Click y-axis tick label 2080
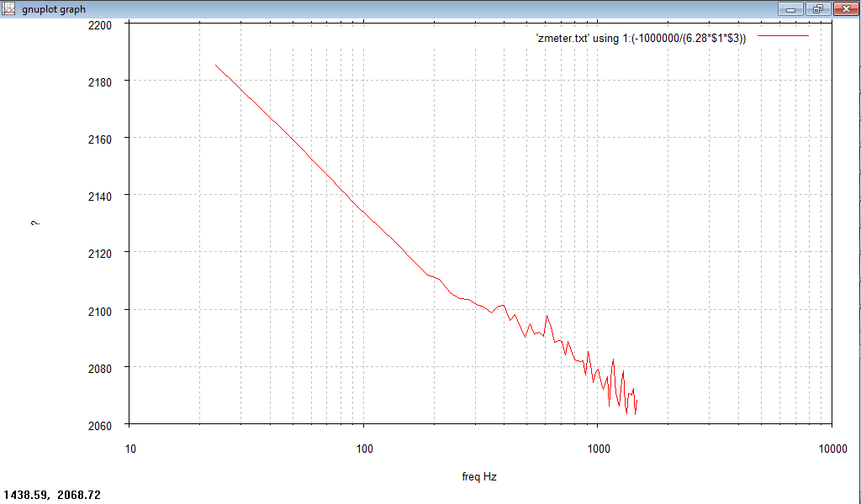861x504 pixels. pos(100,369)
